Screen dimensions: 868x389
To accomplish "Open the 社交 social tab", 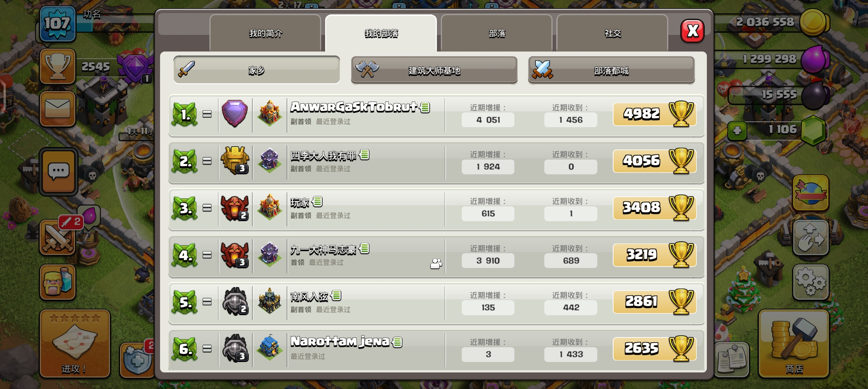I will (x=612, y=33).
